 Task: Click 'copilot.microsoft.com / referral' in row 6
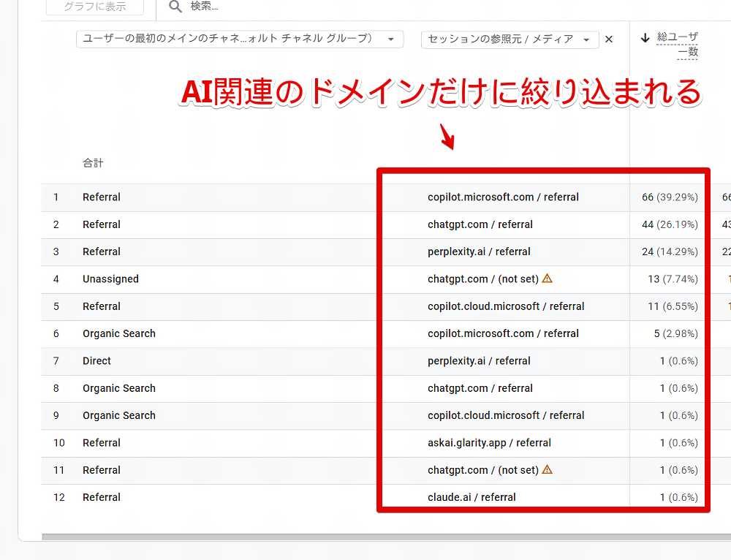(503, 334)
